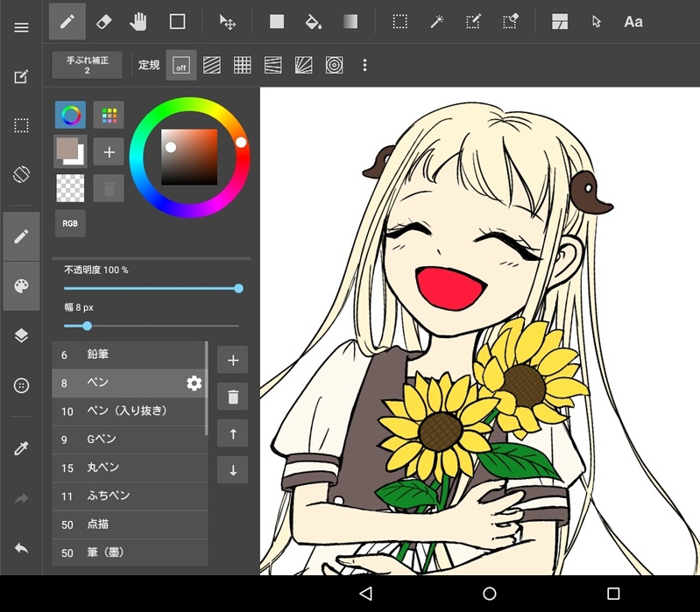Select the 丸ペン brush from list
This screenshot has width=700, height=612.
(x=129, y=468)
